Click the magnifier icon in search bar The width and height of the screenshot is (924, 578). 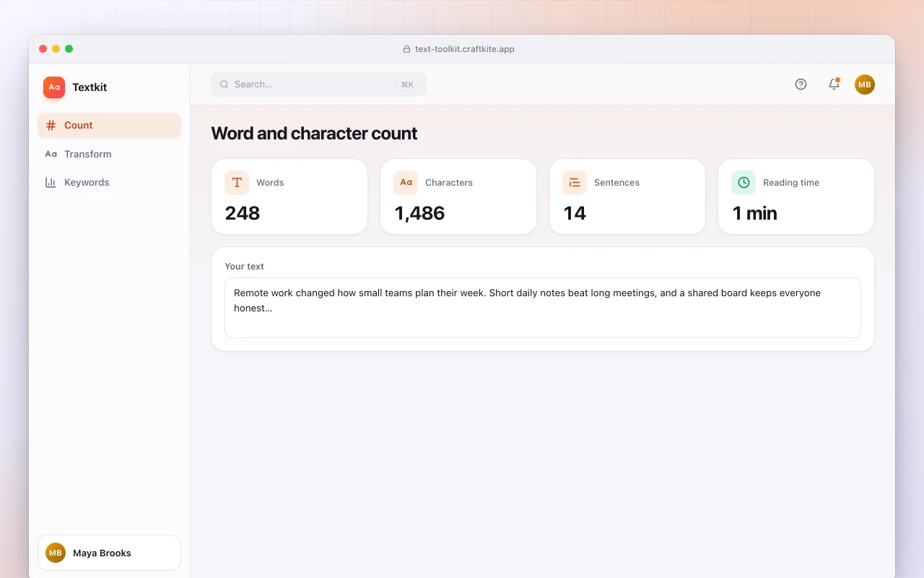pyautogui.click(x=225, y=85)
